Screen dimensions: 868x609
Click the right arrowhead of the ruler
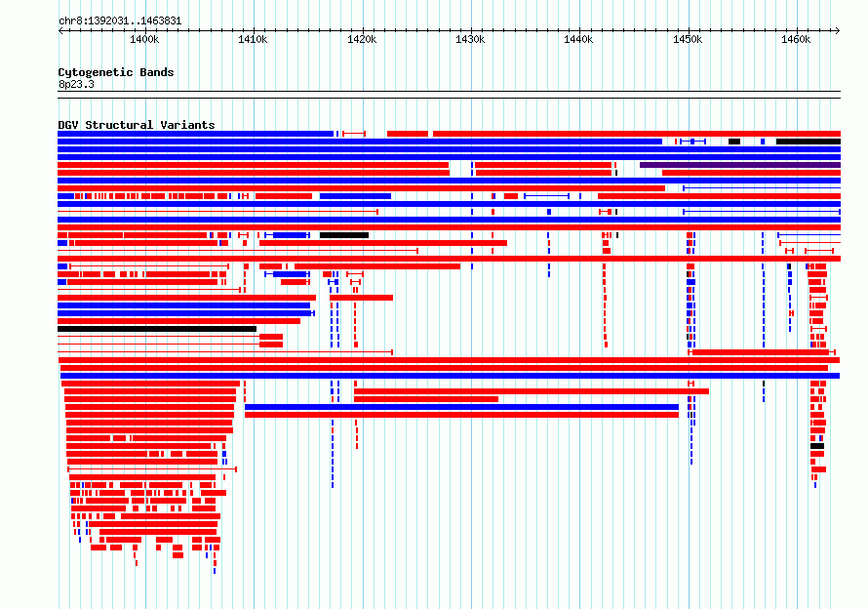(x=838, y=30)
